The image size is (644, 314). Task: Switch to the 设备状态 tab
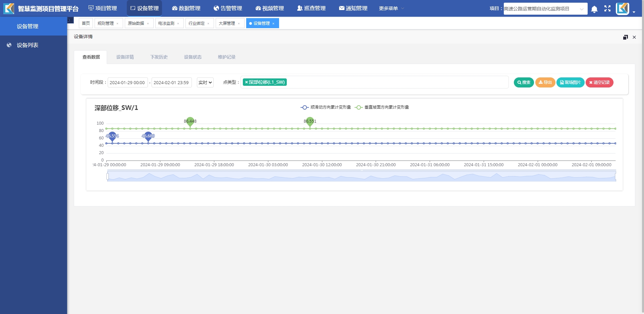point(193,57)
